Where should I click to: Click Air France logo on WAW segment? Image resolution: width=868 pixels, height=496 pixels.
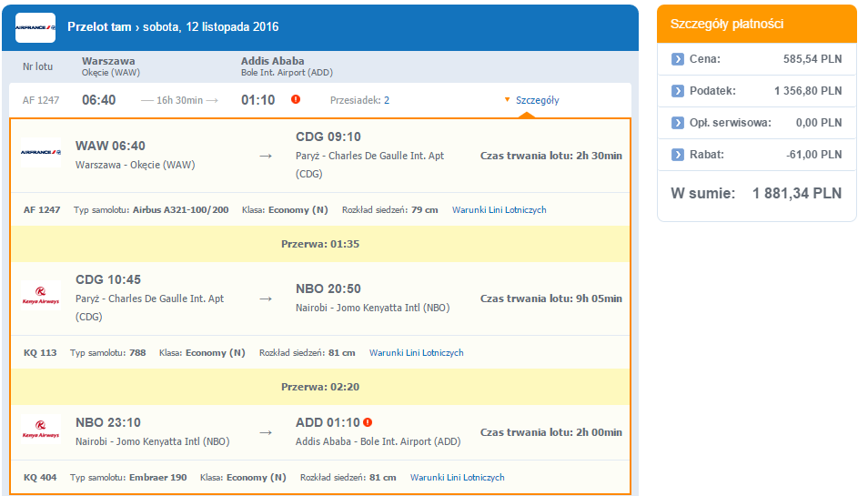tap(41, 152)
